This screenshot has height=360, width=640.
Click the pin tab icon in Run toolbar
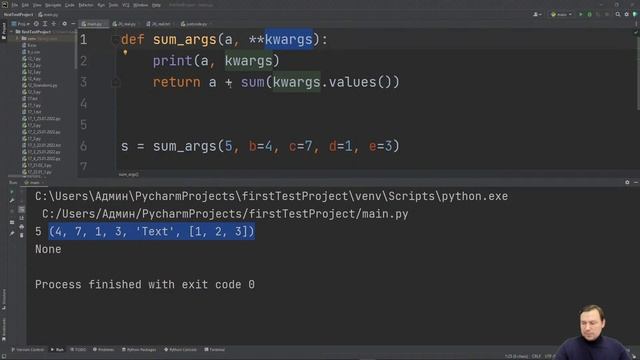click(12, 233)
